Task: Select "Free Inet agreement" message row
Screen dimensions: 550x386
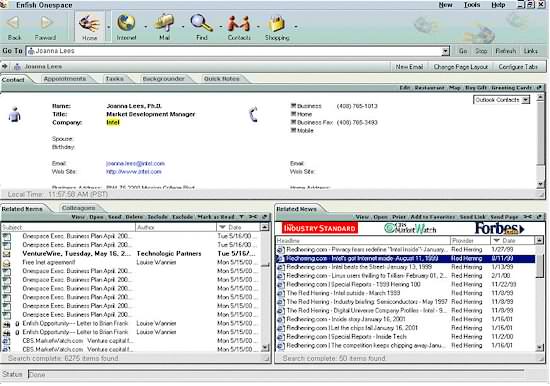Action: [x=130, y=262]
